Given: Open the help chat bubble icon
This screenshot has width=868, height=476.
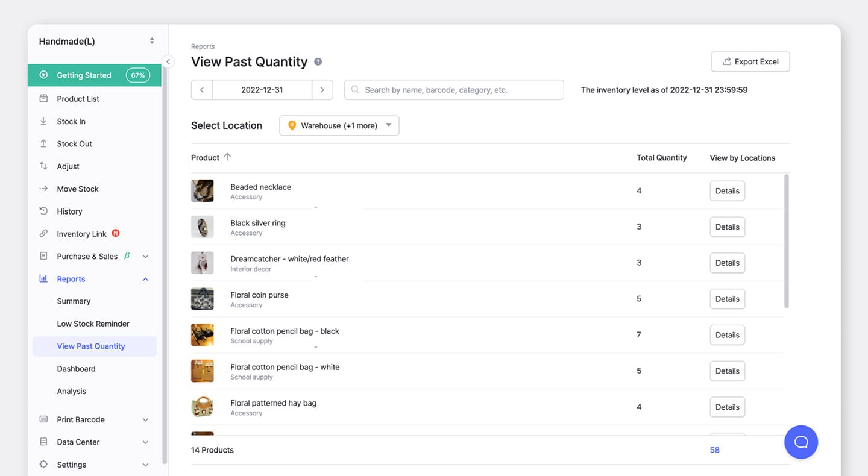Looking at the screenshot, I should [800, 442].
